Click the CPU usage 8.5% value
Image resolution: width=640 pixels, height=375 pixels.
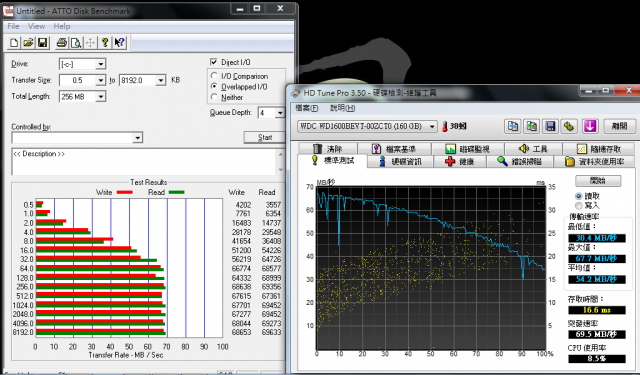click(x=596, y=359)
